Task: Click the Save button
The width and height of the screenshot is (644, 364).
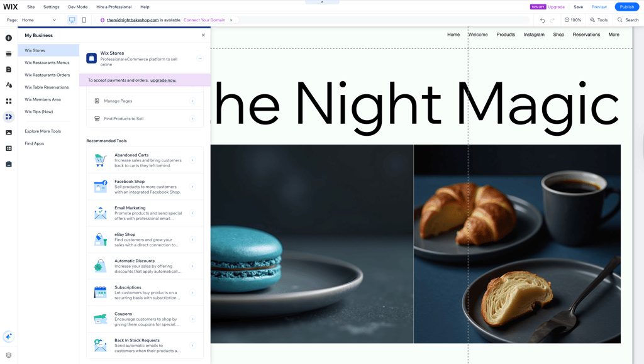Action: 579,7
